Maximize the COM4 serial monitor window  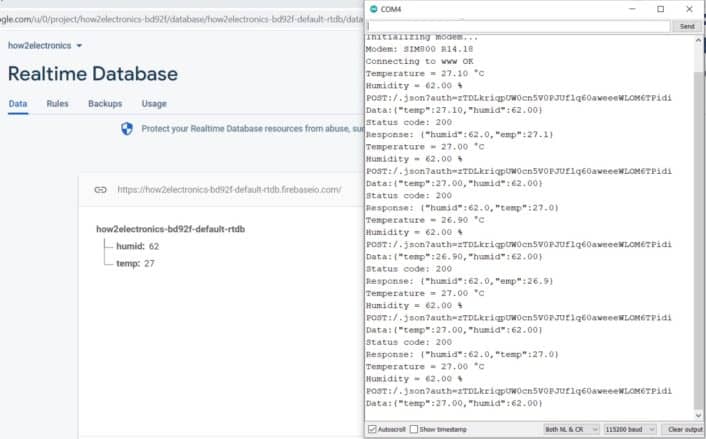click(661, 9)
